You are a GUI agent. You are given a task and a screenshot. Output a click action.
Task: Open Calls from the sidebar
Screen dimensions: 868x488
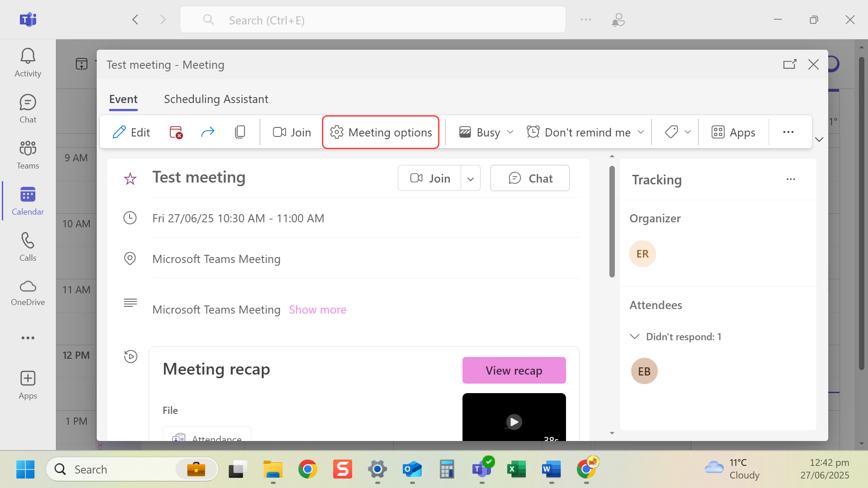point(28,247)
